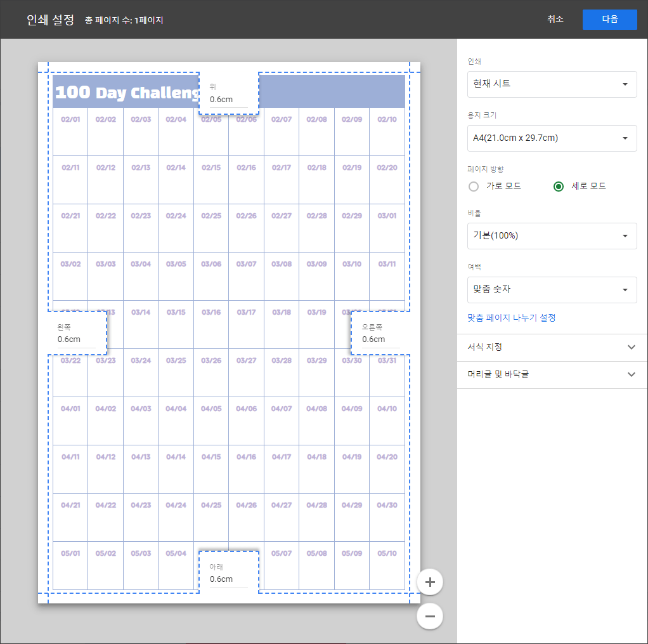Click the 아래 bottom margin field
Screen dimensions: 648x644
pyautogui.click(x=228, y=579)
